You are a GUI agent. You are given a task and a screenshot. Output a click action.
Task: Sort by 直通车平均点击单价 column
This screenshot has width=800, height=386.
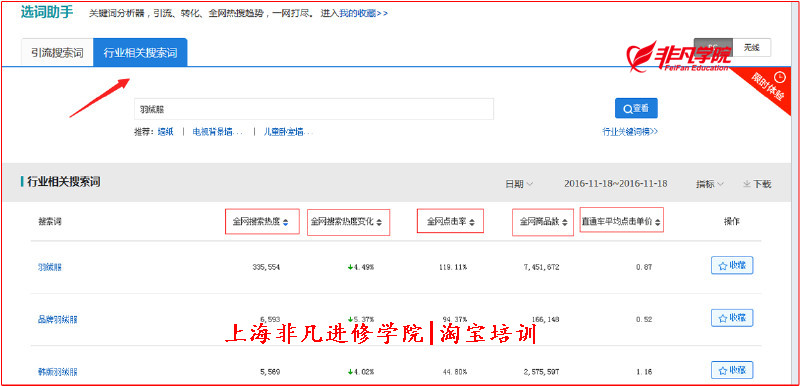pos(621,222)
